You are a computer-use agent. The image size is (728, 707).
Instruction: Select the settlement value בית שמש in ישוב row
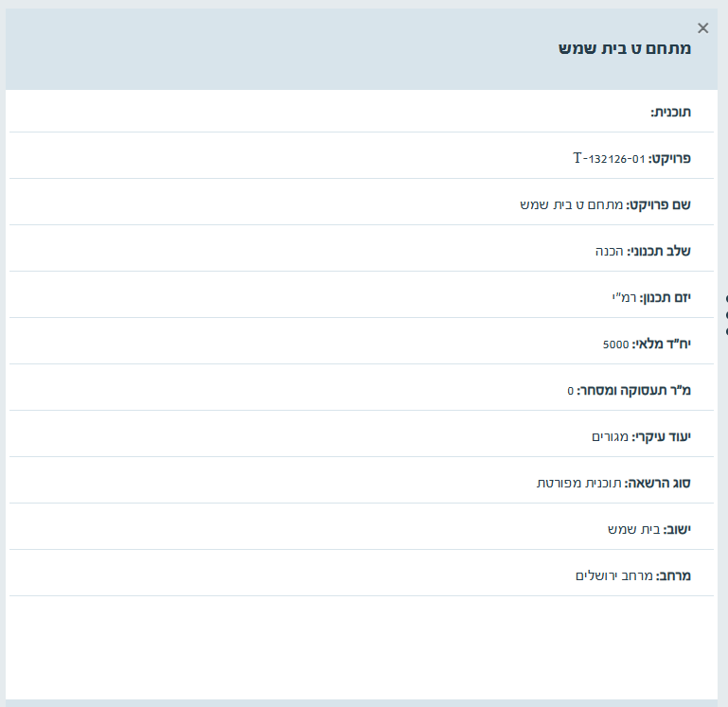[632, 529]
